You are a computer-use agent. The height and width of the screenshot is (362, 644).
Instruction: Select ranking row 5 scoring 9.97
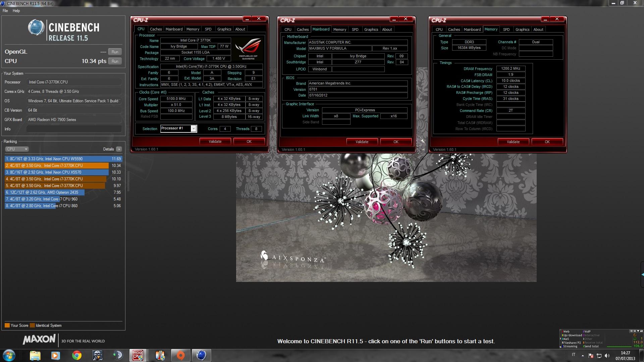click(x=63, y=186)
